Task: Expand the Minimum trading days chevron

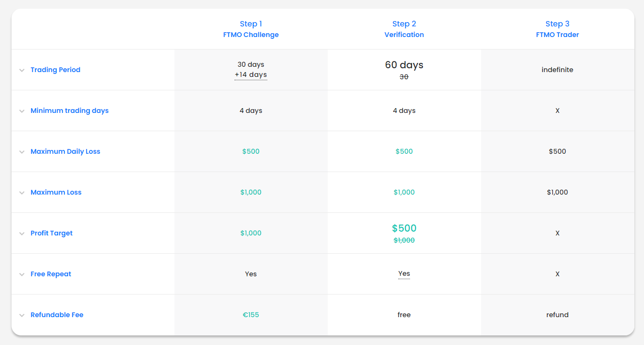Action: coord(22,111)
